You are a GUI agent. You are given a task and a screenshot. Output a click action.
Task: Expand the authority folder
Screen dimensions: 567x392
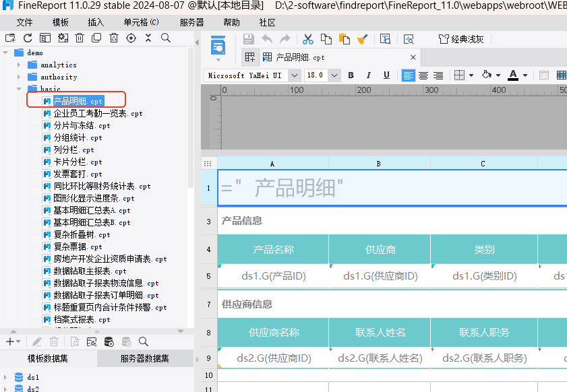[19, 77]
